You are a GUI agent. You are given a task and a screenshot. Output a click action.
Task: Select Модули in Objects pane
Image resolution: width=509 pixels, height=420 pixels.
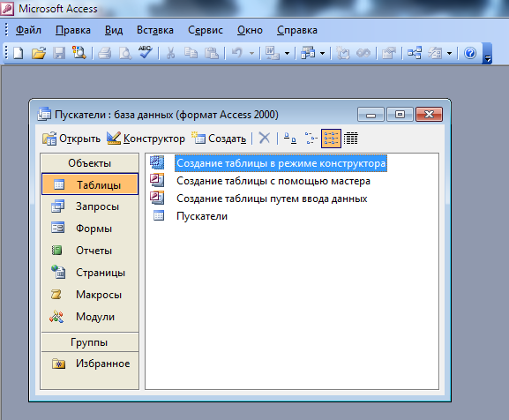pyautogui.click(x=90, y=317)
